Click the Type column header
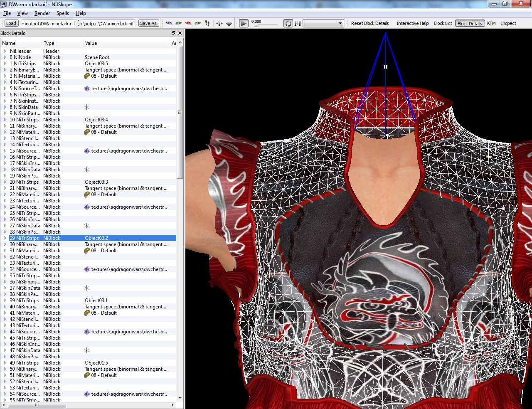The width and height of the screenshot is (532, 409). pyautogui.click(x=62, y=43)
